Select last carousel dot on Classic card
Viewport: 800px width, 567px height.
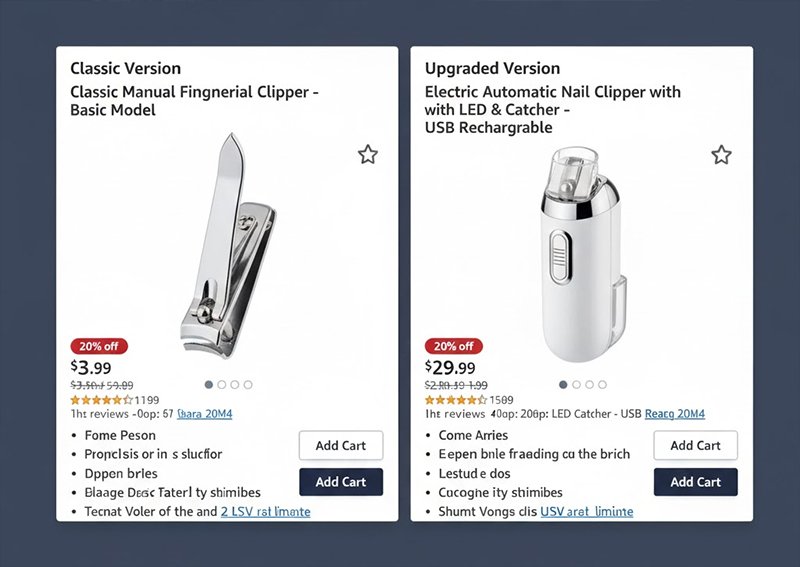(248, 384)
